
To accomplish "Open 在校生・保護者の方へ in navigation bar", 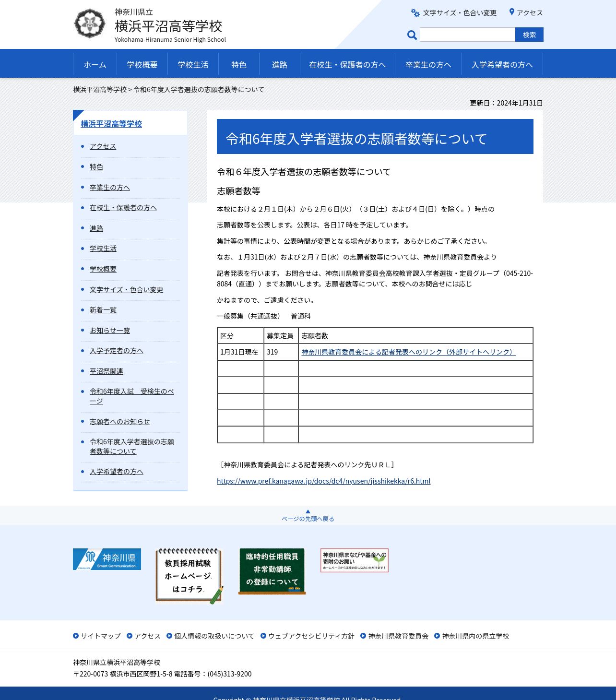I will click(x=347, y=65).
